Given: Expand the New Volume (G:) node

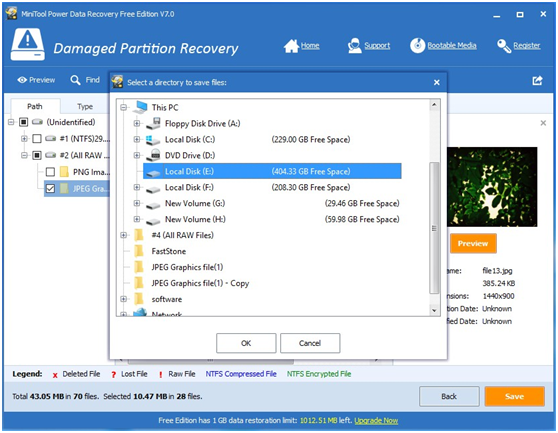Looking at the screenshot, I should (x=137, y=203).
